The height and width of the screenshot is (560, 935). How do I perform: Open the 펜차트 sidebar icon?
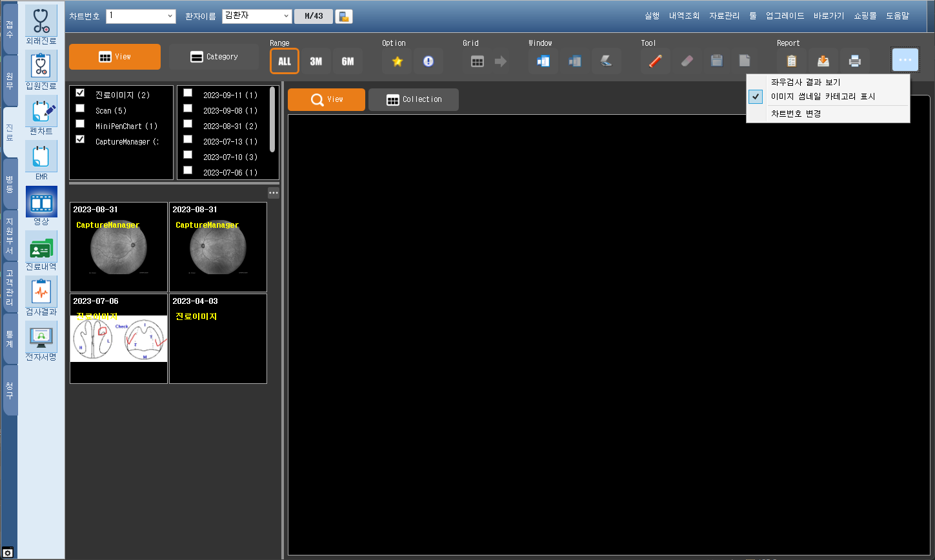click(x=41, y=116)
